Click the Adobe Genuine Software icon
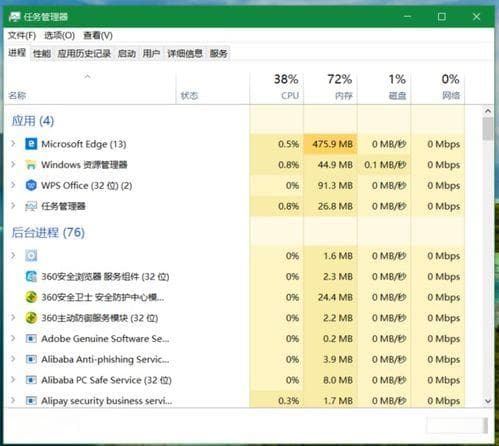 pyautogui.click(x=31, y=339)
